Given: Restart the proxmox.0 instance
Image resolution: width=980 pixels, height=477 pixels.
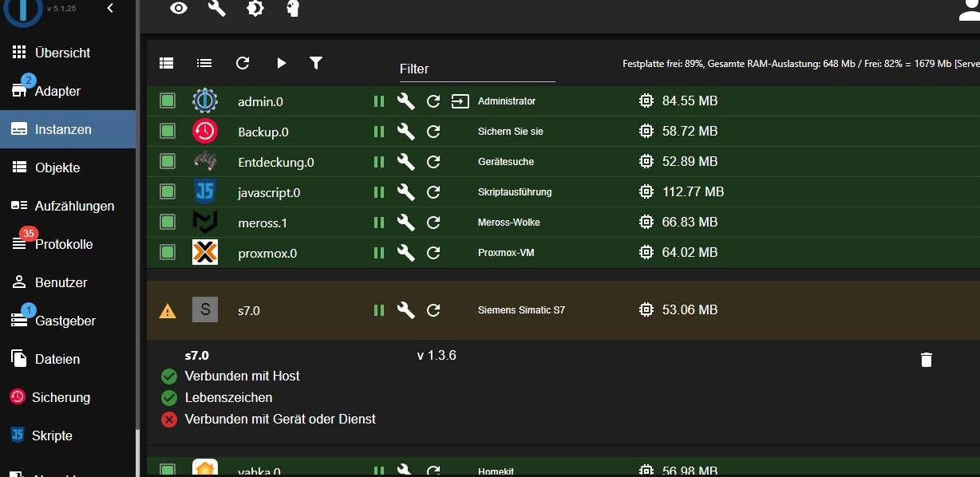Looking at the screenshot, I should 433,253.
